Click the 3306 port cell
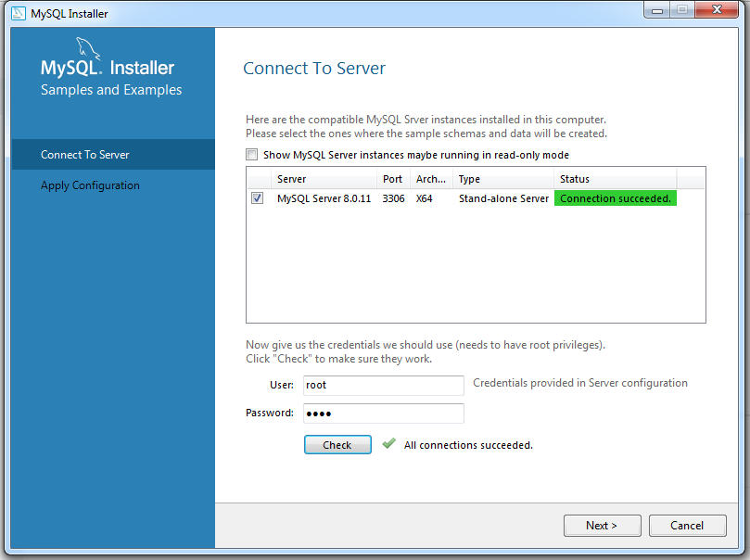 click(x=394, y=198)
